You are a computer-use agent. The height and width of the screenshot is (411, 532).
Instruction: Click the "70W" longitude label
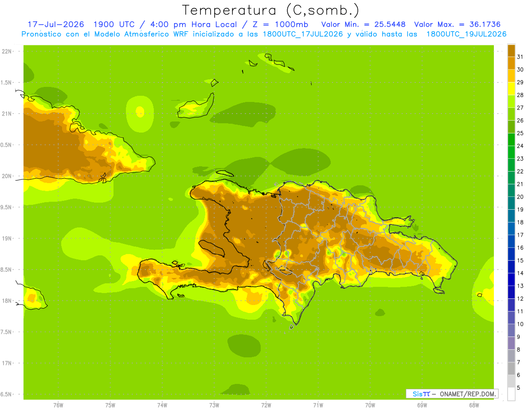[x=370, y=405]
